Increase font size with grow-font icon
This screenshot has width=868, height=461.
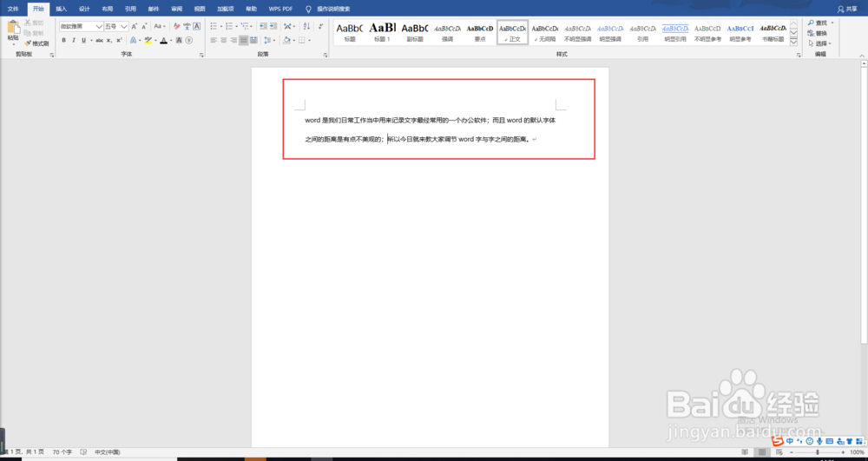[x=134, y=26]
